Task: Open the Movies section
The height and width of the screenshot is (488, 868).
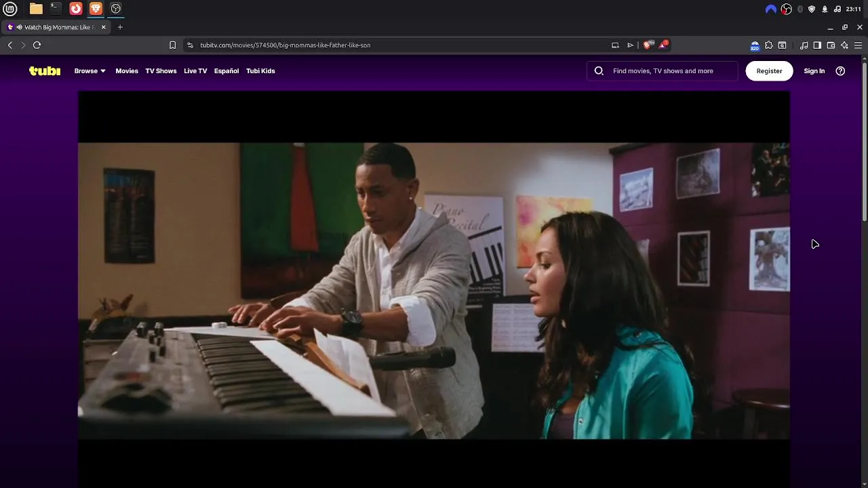Action: (127, 70)
